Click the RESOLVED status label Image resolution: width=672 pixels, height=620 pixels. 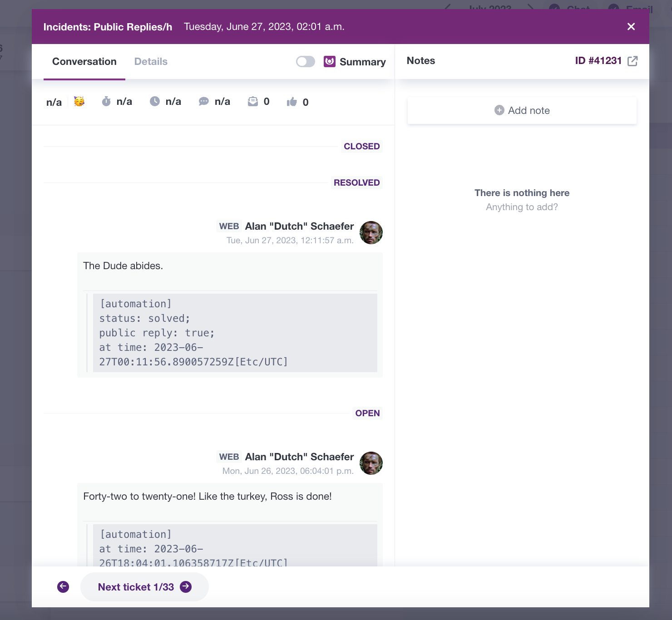[357, 182]
